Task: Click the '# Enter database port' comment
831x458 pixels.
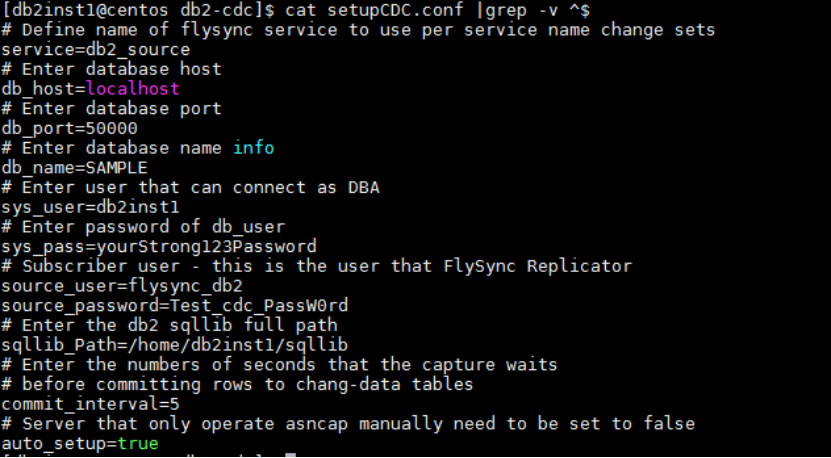Action: (x=111, y=108)
